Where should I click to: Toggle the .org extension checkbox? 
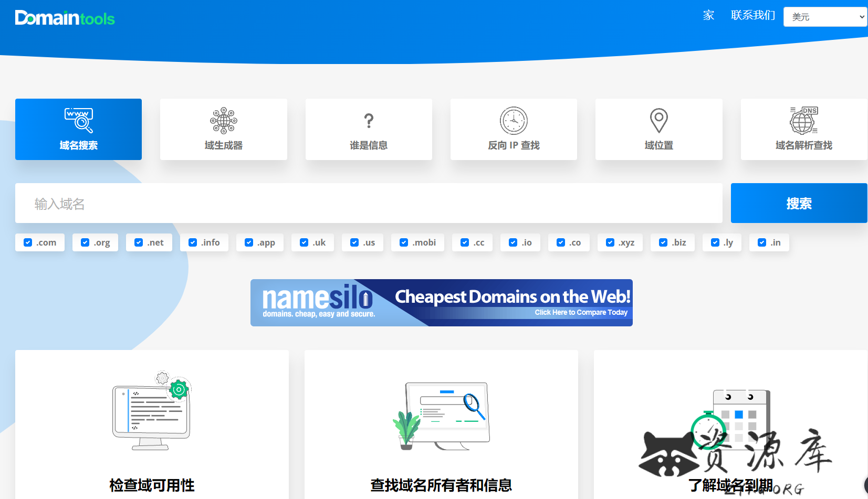point(85,242)
